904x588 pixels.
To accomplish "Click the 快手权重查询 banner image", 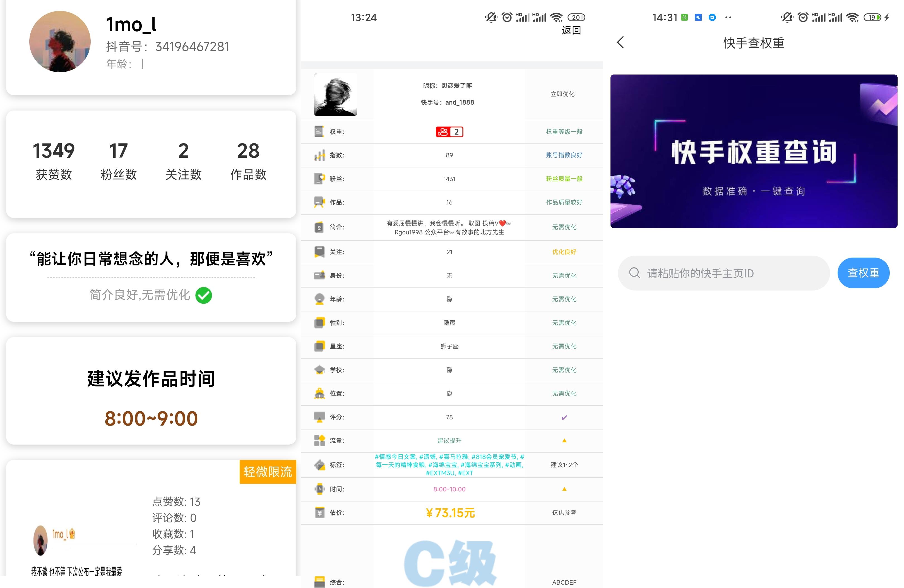I will 754,151.
